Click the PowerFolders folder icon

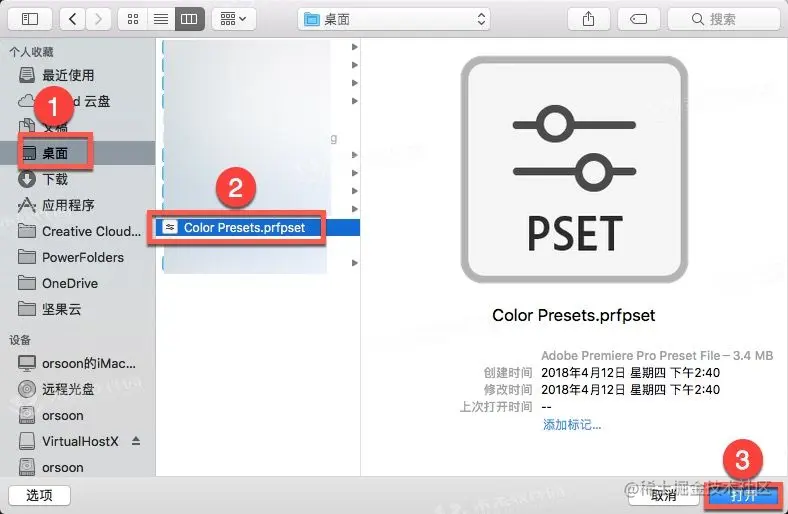27,257
